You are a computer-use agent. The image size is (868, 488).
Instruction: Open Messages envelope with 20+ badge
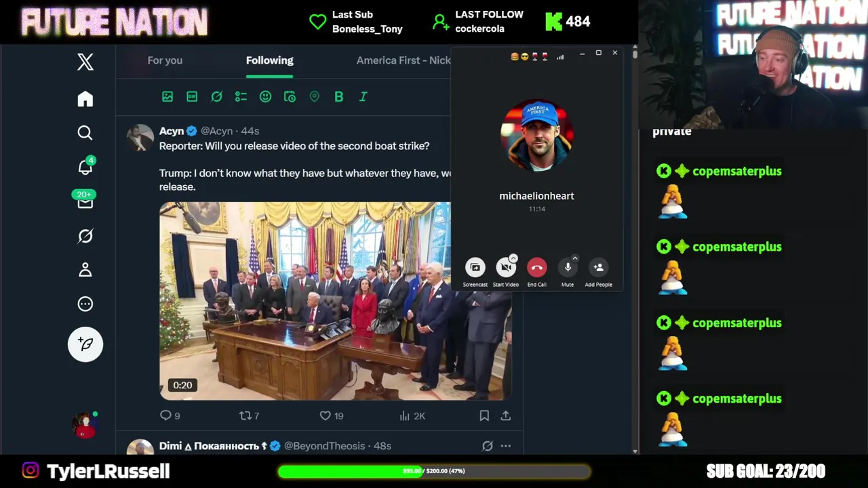pyautogui.click(x=85, y=200)
